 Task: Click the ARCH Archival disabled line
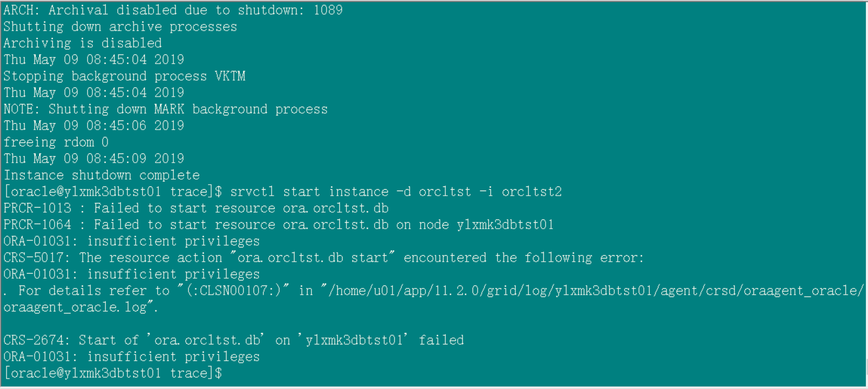click(173, 10)
